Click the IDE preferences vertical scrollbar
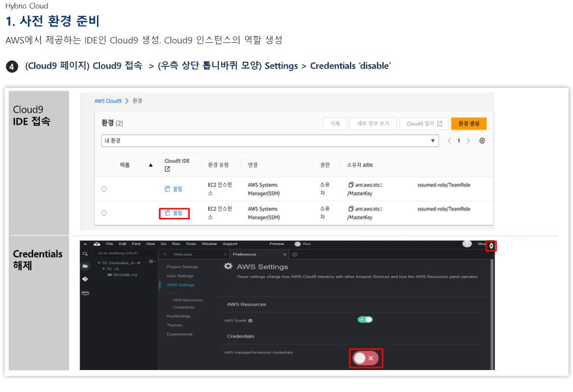The width and height of the screenshot is (573, 392). click(492, 314)
